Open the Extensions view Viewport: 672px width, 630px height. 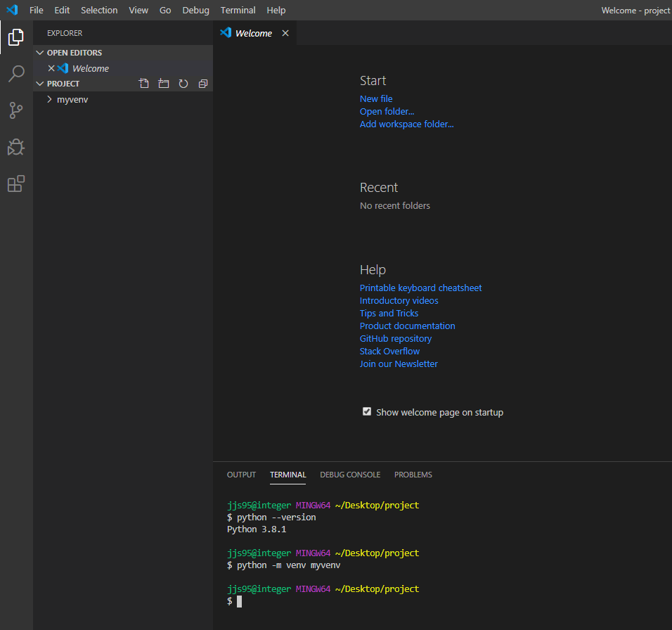click(x=16, y=184)
